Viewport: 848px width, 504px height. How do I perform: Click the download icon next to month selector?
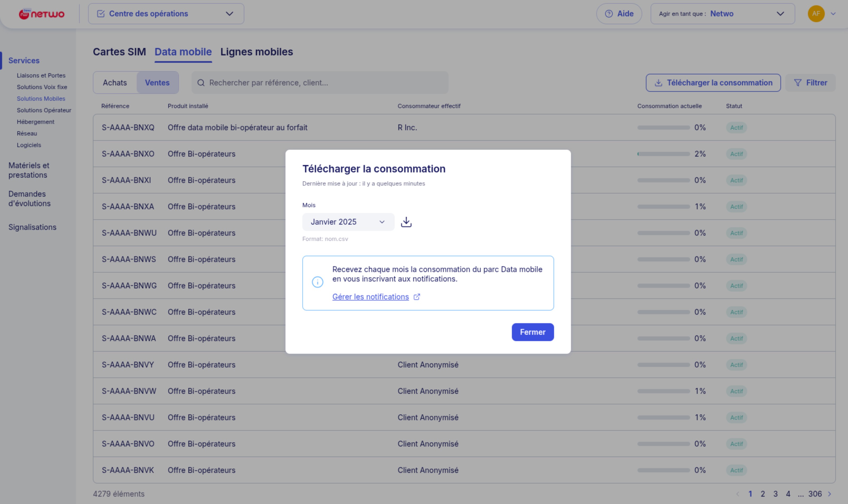click(406, 222)
